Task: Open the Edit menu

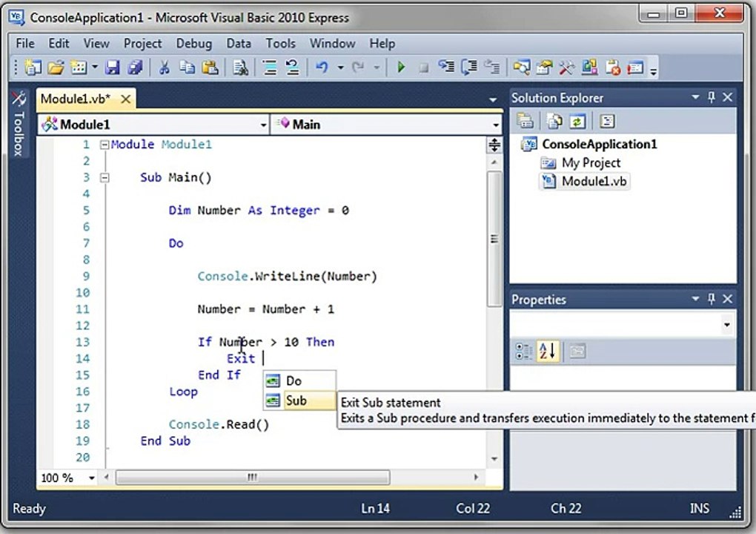Action: 59,44
